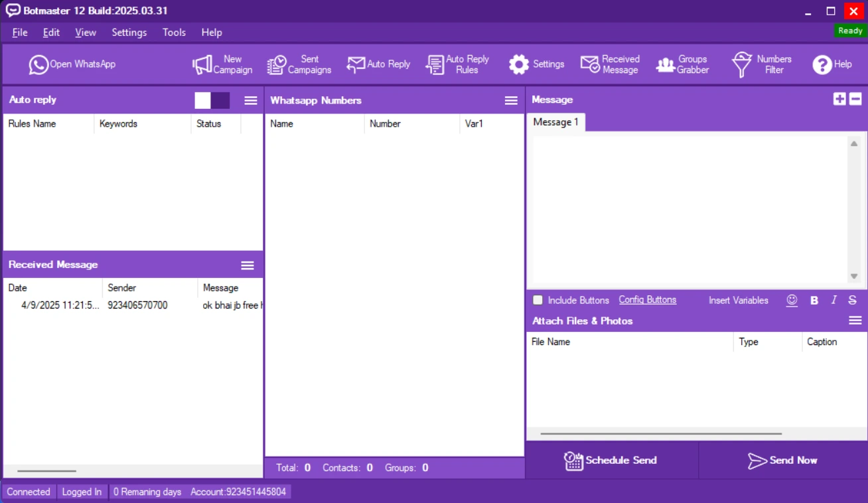Image resolution: width=868 pixels, height=503 pixels.
Task: Open the Attach Files & Photos menu
Action: click(x=855, y=321)
